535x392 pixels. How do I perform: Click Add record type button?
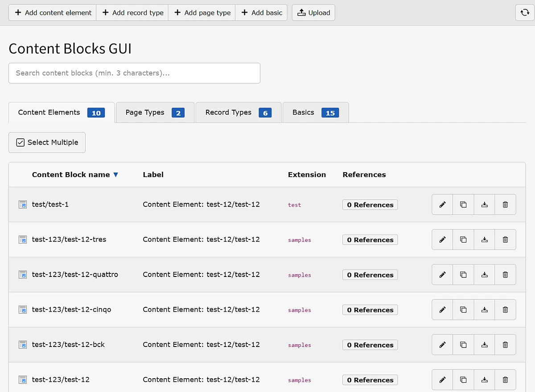tap(132, 12)
